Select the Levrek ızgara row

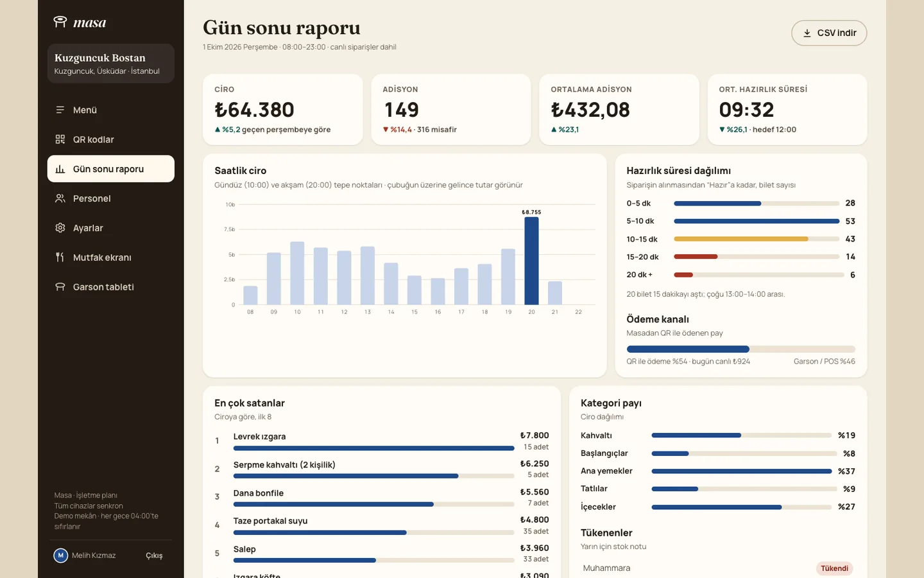[x=382, y=441]
